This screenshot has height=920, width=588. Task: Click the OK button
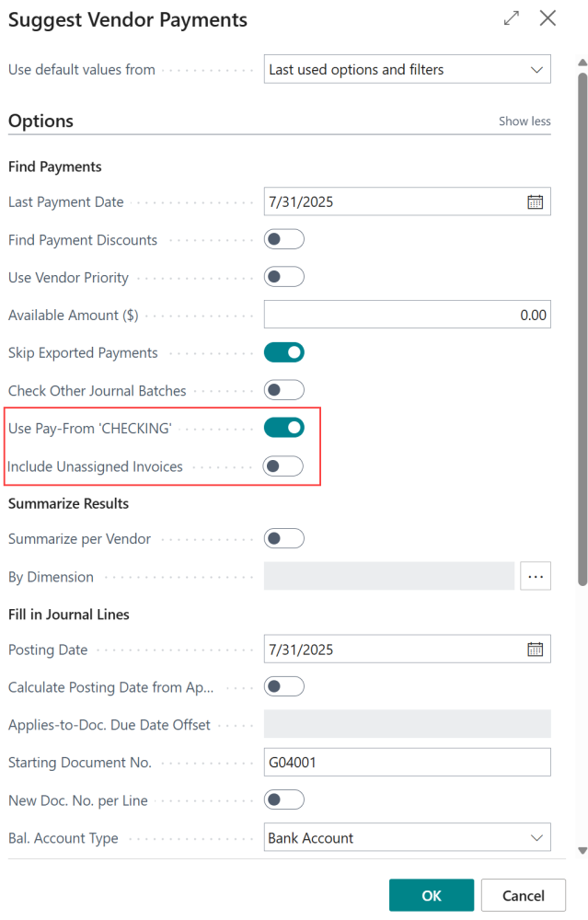click(x=431, y=894)
